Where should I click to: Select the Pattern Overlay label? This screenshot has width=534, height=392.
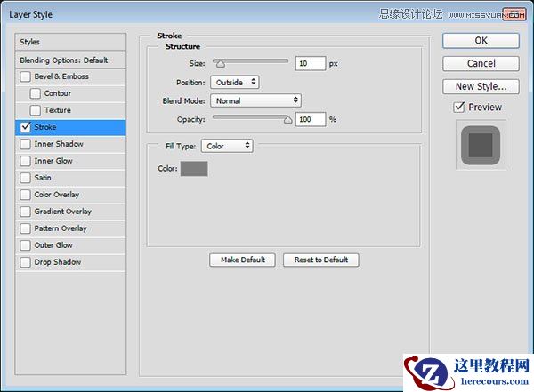(x=61, y=228)
